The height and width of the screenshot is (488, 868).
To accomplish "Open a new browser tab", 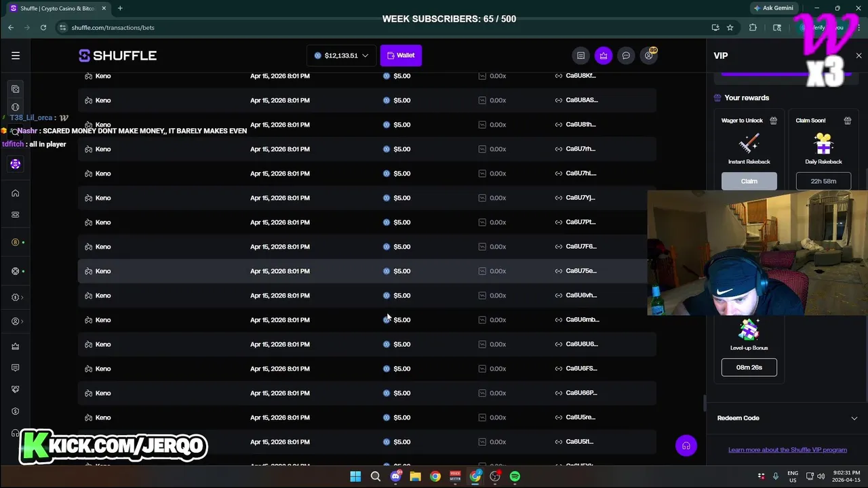I will pyautogui.click(x=120, y=8).
